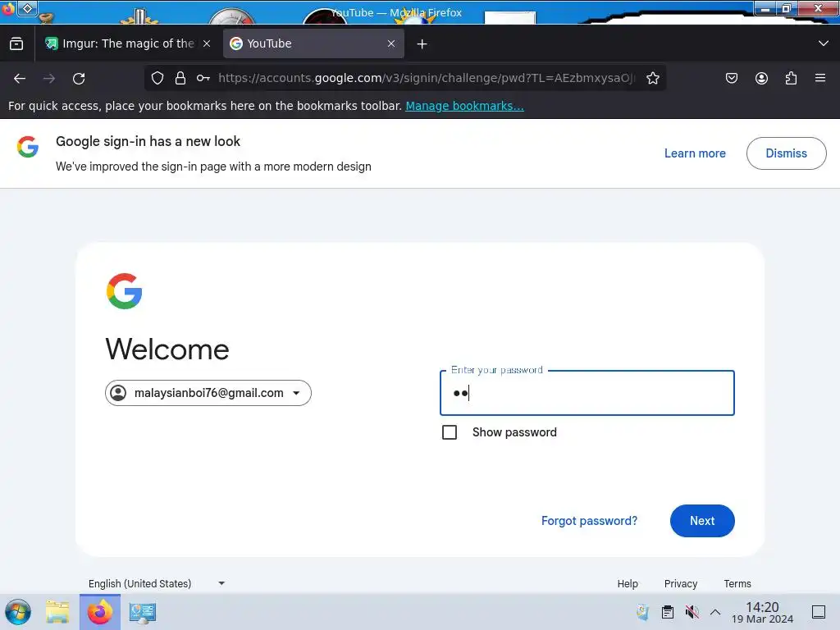Expand the malaysianboi76@gmail.com account switcher
840x630 pixels.
tap(208, 393)
